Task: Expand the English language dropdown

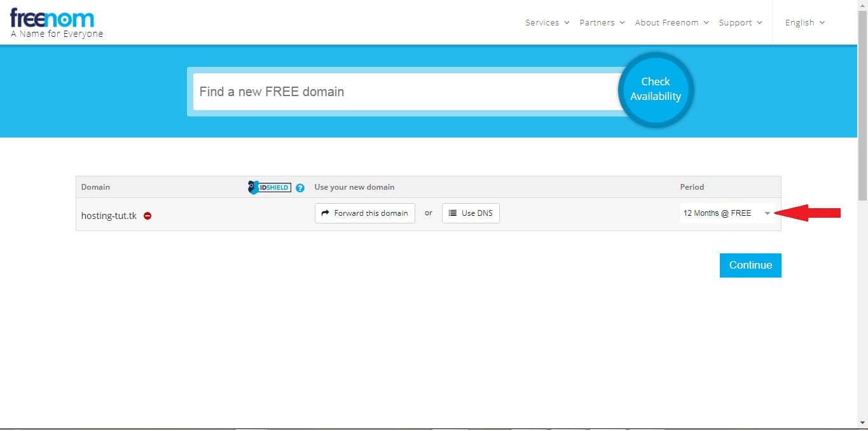Action: tap(805, 22)
